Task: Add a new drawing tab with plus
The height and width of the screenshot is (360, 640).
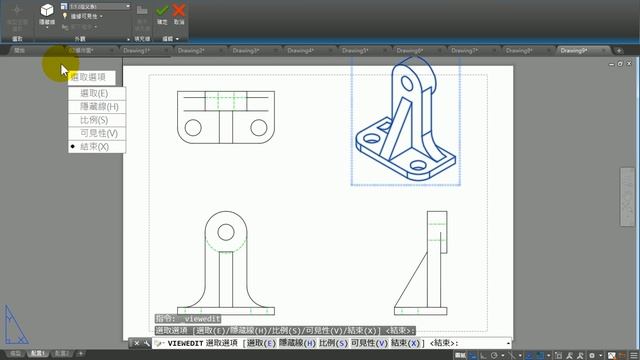Action: (x=619, y=51)
